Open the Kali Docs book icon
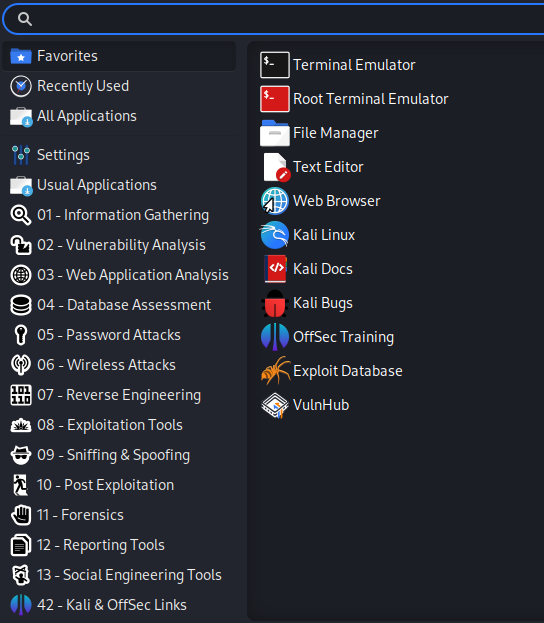This screenshot has height=623, width=544. [275, 269]
